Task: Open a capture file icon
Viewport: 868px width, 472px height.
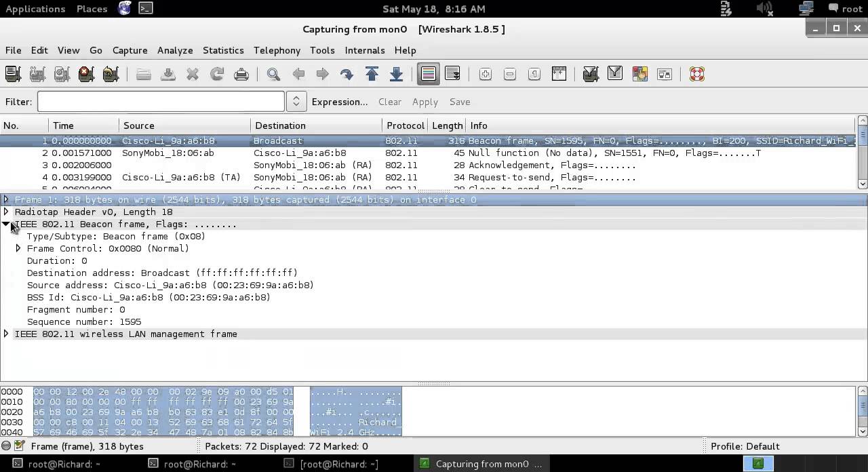Action: point(144,74)
